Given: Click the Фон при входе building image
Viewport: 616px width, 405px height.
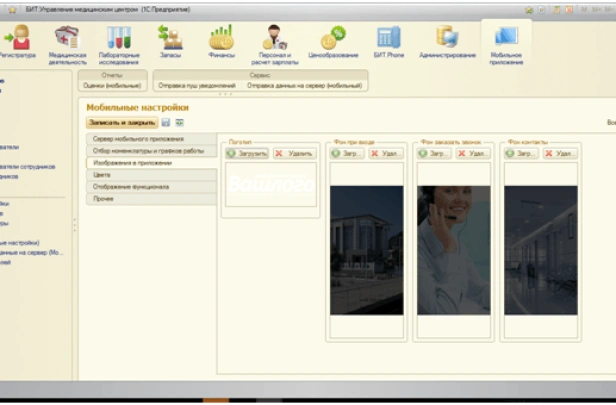Looking at the screenshot, I should click(366, 250).
